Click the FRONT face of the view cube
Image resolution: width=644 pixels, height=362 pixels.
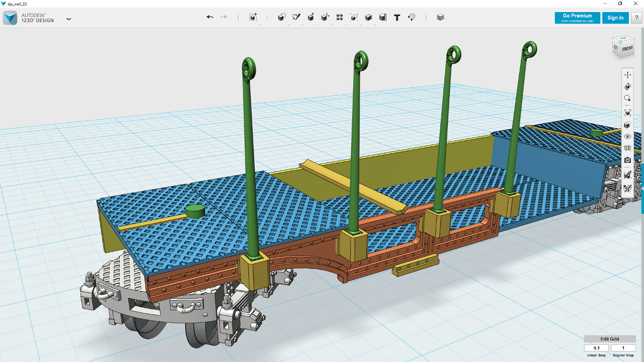pyautogui.click(x=627, y=49)
